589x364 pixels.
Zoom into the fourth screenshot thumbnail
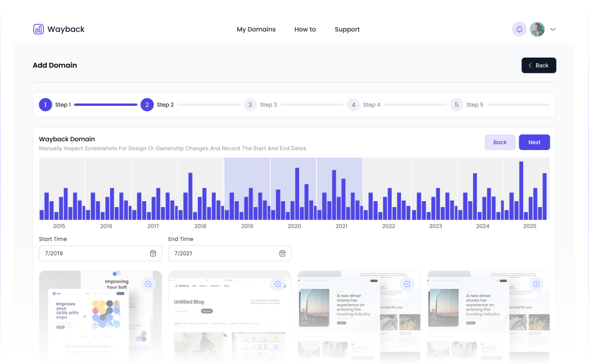(x=536, y=284)
